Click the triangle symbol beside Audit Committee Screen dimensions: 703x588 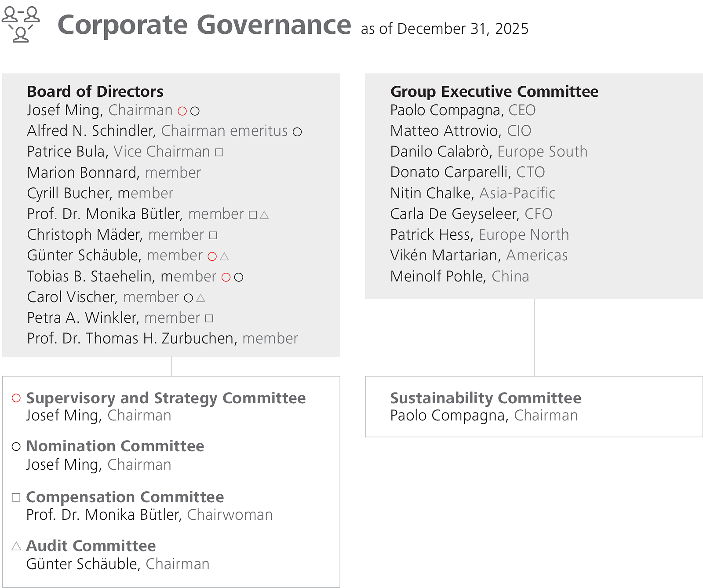pyautogui.click(x=16, y=546)
